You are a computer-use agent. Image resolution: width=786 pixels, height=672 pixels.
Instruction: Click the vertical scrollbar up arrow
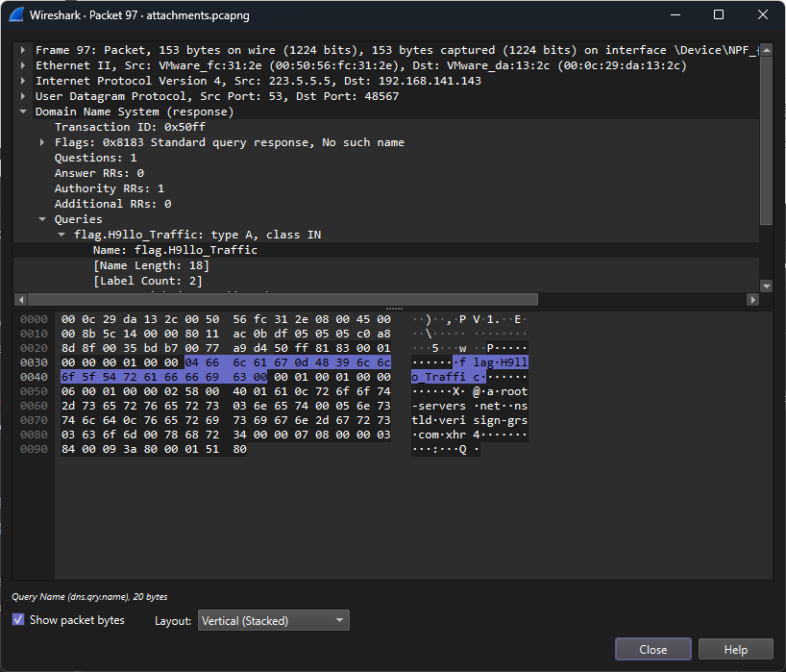coord(767,50)
